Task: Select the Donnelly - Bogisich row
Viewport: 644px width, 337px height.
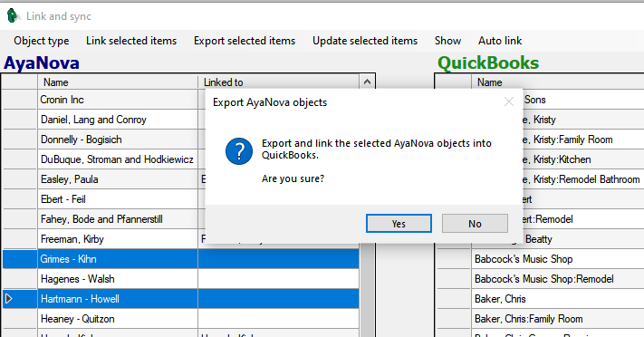Action: click(x=118, y=140)
